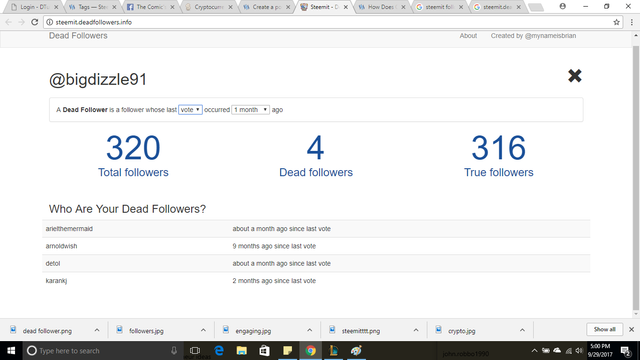This screenshot has width=640, height=360.
Task: Click the 316 True followers count
Action: (x=498, y=148)
